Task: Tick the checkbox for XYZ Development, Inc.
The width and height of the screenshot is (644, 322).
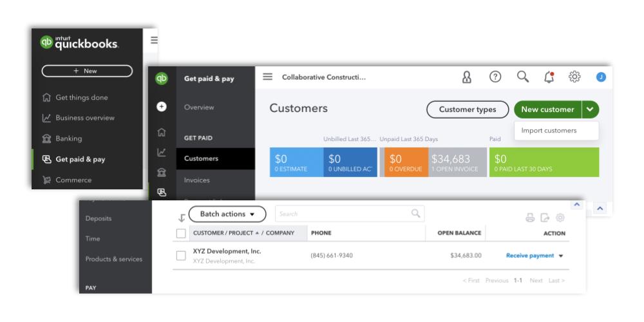Action: click(181, 256)
